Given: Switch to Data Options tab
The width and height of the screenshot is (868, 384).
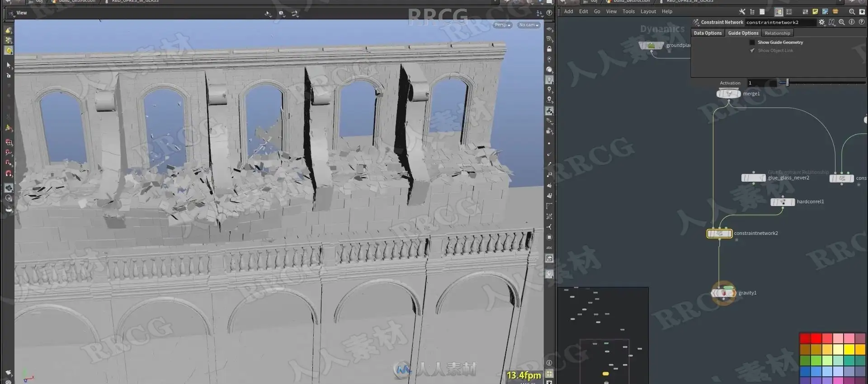Looking at the screenshot, I should coord(708,33).
